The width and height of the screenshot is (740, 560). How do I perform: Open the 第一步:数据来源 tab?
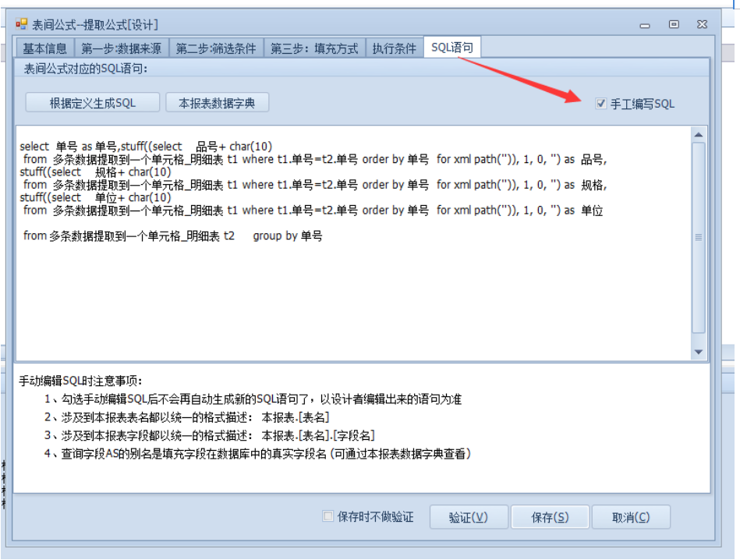click(122, 48)
